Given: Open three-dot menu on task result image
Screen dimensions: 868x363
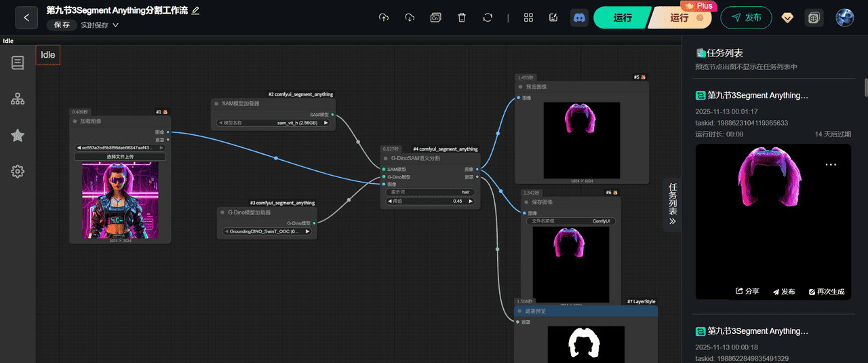Looking at the screenshot, I should pos(831,164).
